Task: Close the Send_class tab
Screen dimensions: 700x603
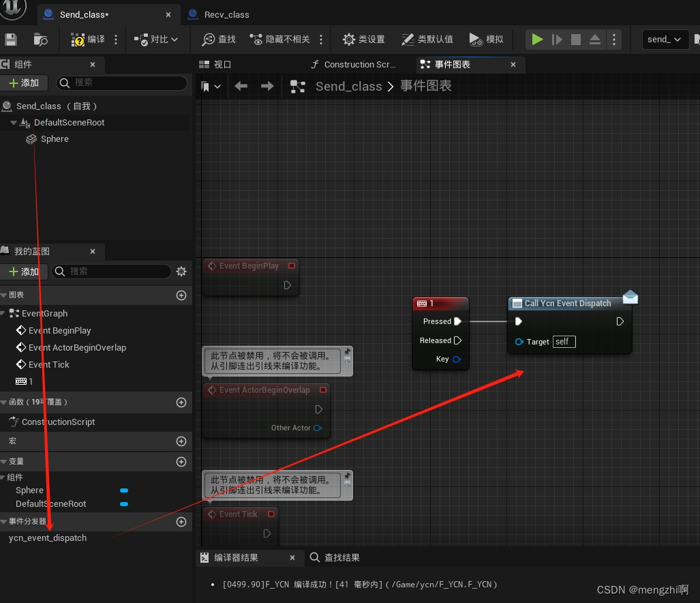Action: [x=168, y=15]
